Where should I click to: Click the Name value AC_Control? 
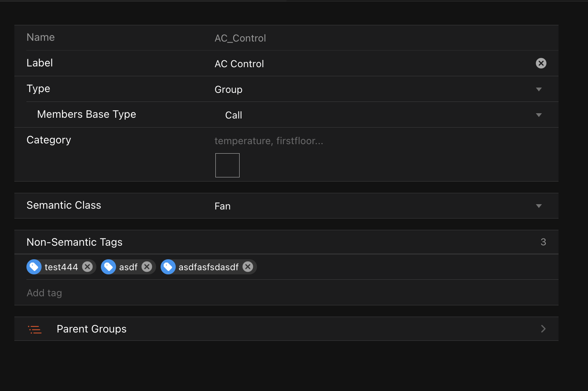tap(240, 38)
